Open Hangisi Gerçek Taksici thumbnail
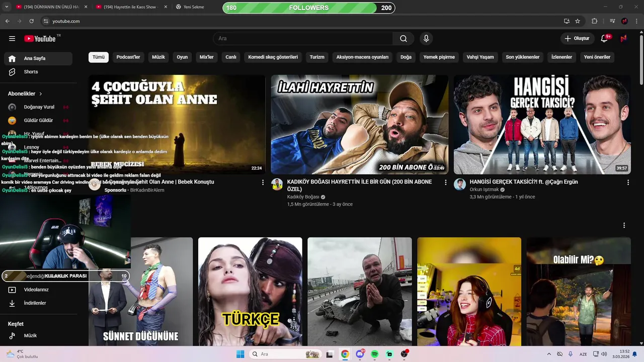The width and height of the screenshot is (644, 362). coord(542,124)
